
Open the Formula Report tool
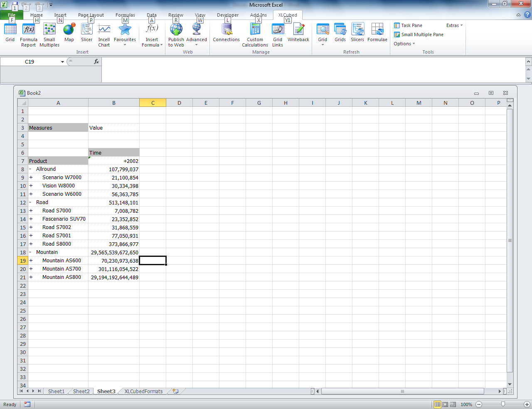pyautogui.click(x=29, y=35)
